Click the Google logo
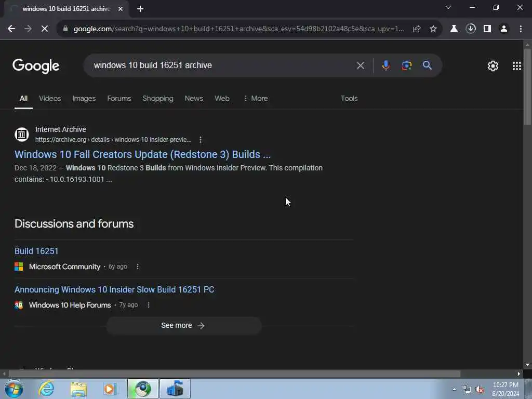 click(36, 66)
